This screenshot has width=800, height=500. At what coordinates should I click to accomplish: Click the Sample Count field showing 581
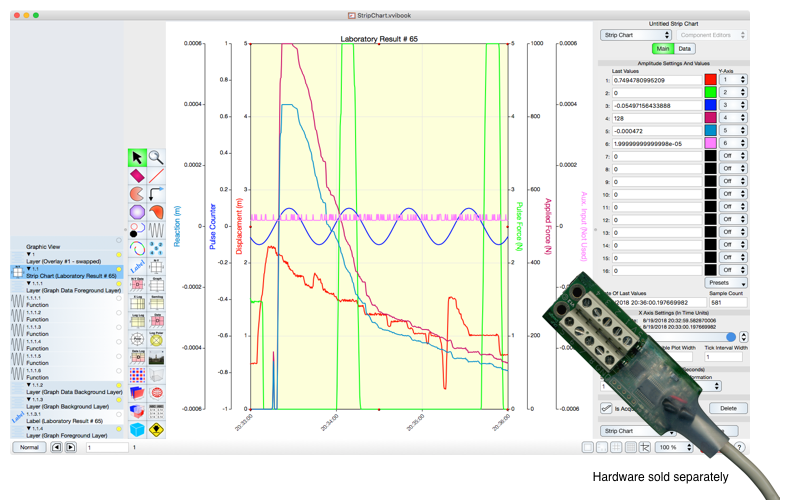click(728, 303)
